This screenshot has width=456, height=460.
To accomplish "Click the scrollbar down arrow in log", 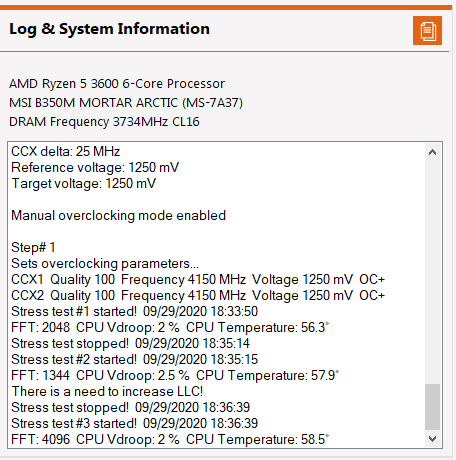I will pyautogui.click(x=432, y=439).
